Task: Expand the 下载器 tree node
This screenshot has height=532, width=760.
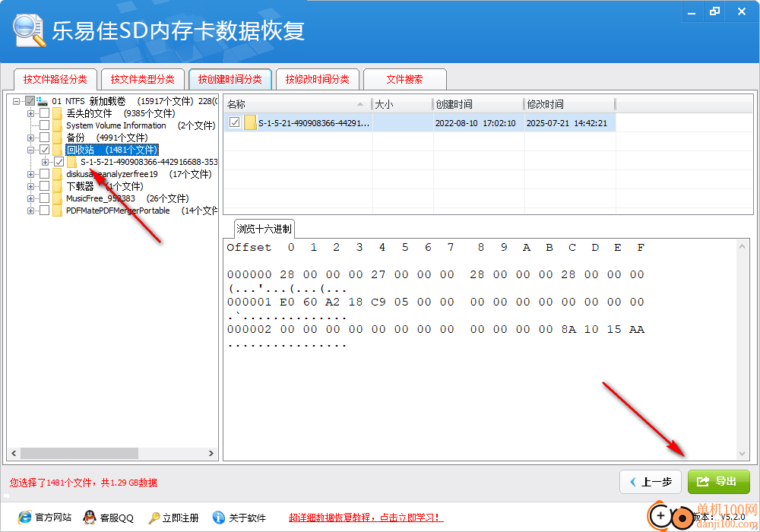Action: [30, 186]
